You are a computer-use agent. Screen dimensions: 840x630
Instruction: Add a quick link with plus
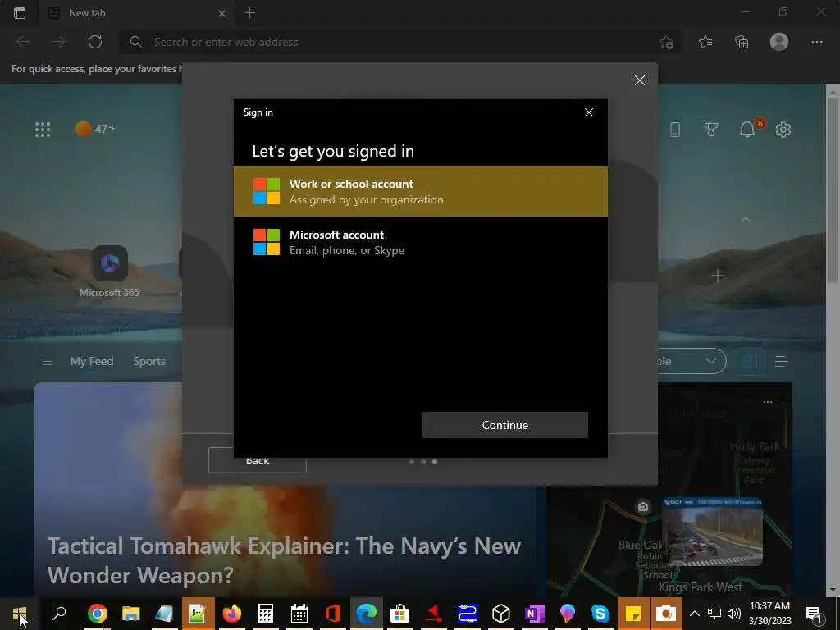pyautogui.click(x=718, y=276)
